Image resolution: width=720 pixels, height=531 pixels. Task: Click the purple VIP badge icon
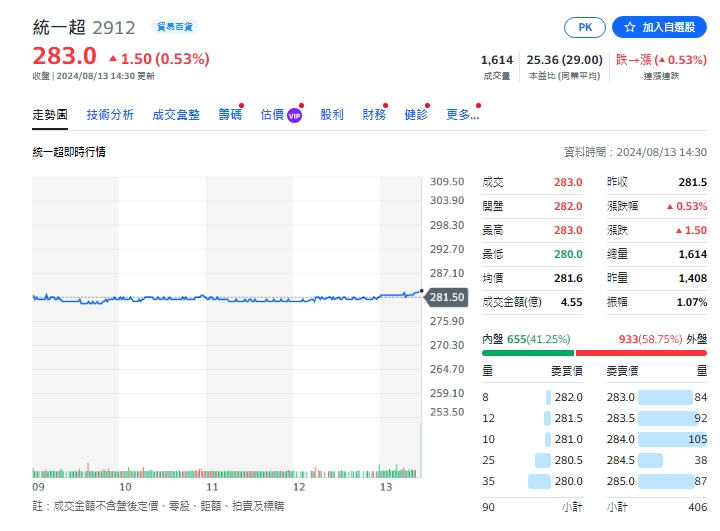coord(294,116)
